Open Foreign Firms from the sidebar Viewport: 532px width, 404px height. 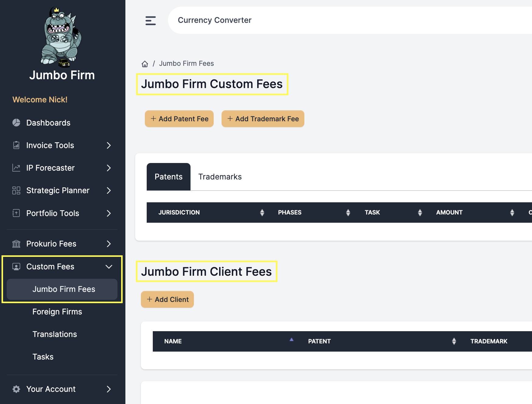click(57, 311)
